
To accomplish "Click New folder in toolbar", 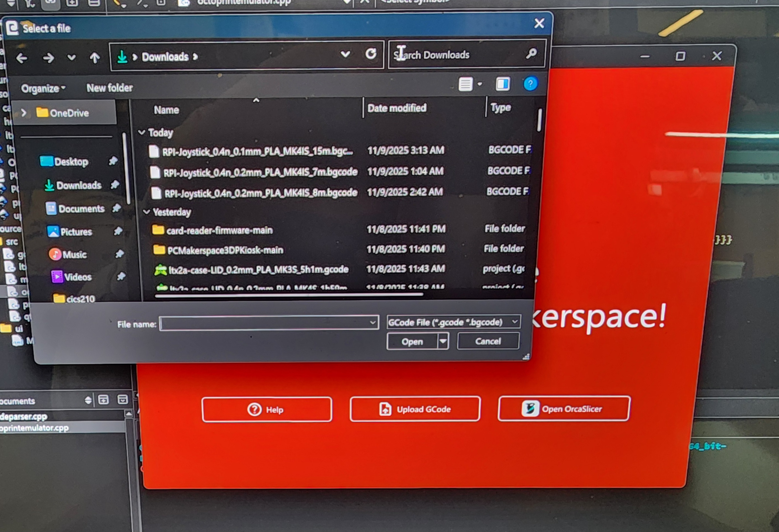I will coord(110,88).
